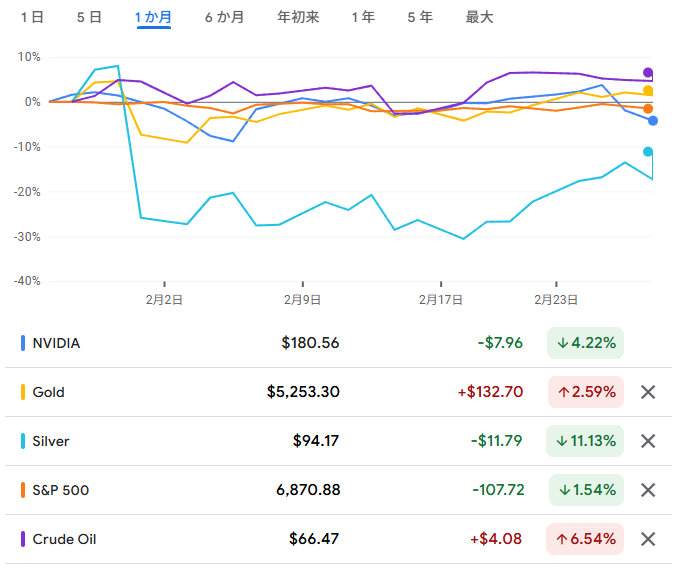
Task: Remove Gold from the comparison
Action: coord(648,392)
